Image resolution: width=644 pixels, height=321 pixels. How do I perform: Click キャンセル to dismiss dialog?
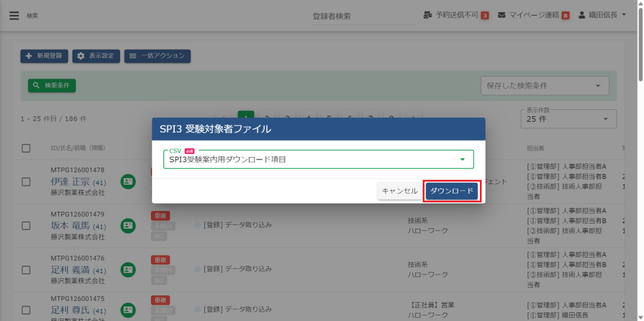399,191
